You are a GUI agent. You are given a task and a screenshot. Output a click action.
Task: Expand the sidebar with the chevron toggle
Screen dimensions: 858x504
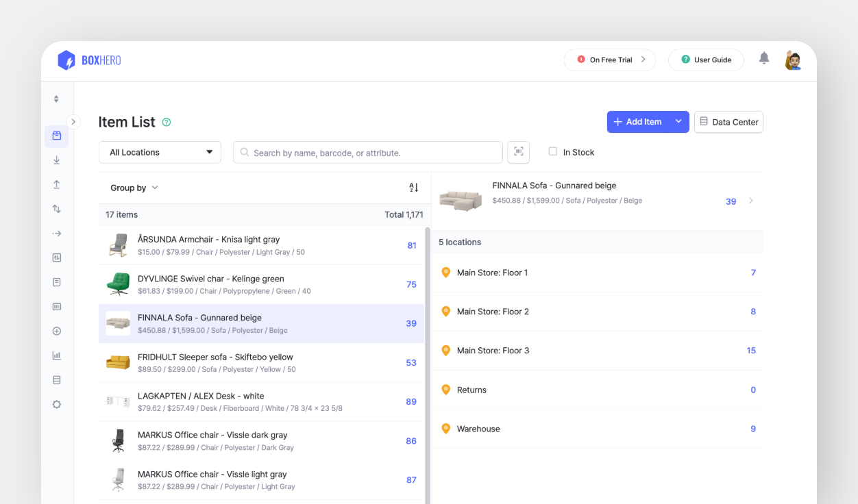click(x=73, y=122)
